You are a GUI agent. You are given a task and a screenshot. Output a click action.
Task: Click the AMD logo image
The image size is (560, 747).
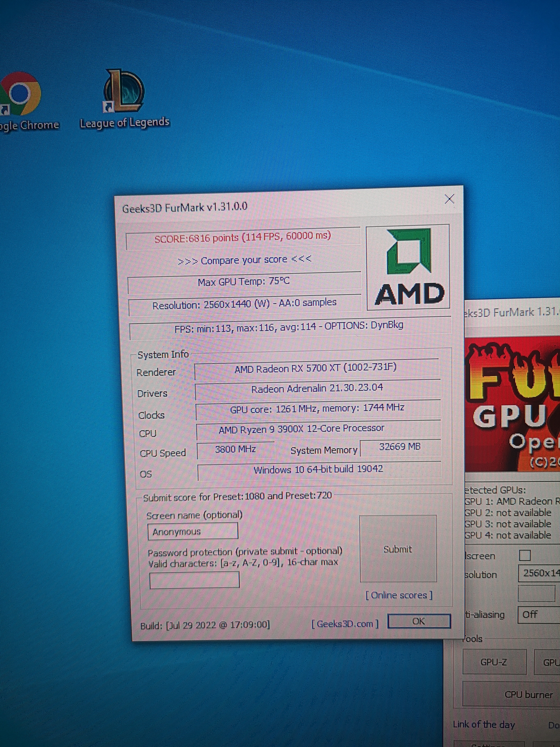click(x=408, y=267)
